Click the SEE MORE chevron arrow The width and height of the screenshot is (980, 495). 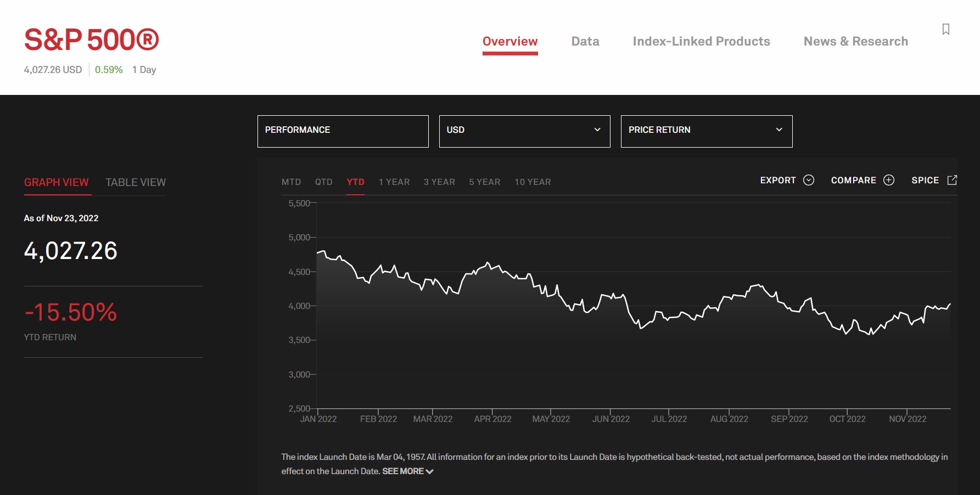pyautogui.click(x=430, y=471)
